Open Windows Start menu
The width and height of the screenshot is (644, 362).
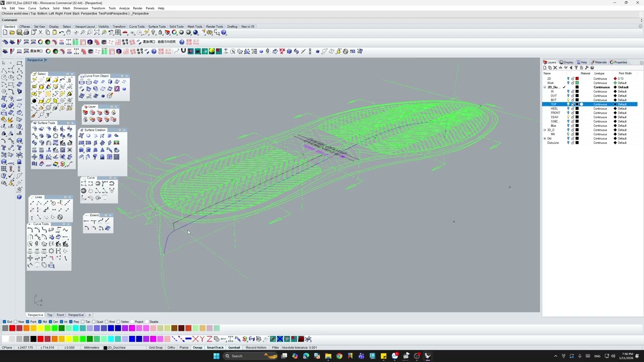coord(216,356)
